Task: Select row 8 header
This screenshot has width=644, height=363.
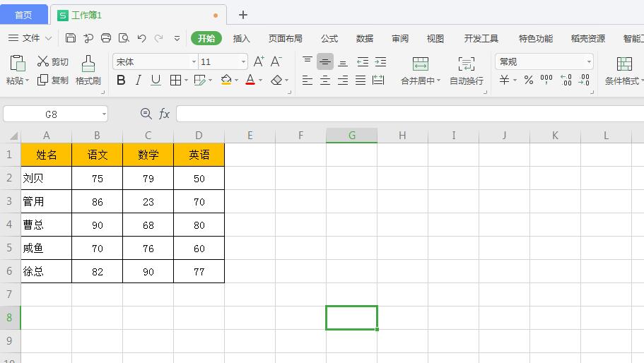Action: click(9, 318)
